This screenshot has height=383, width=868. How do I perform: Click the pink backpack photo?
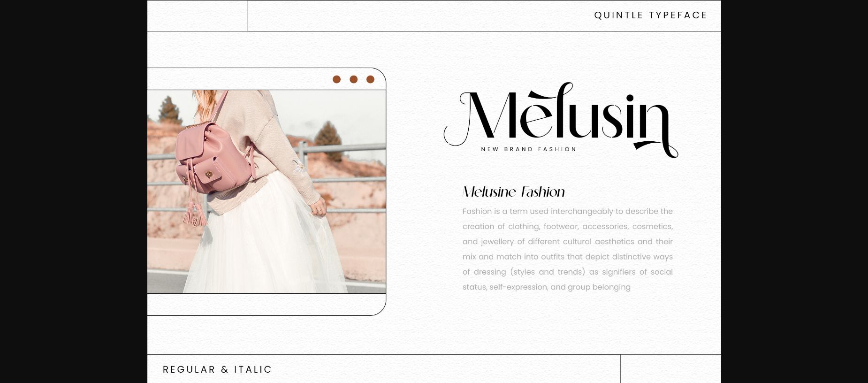pos(266,191)
